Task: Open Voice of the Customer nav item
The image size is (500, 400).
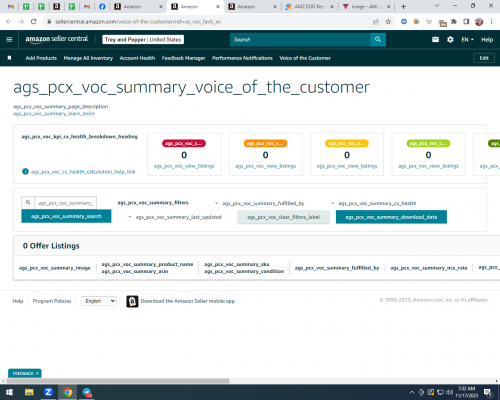Action: click(305, 58)
